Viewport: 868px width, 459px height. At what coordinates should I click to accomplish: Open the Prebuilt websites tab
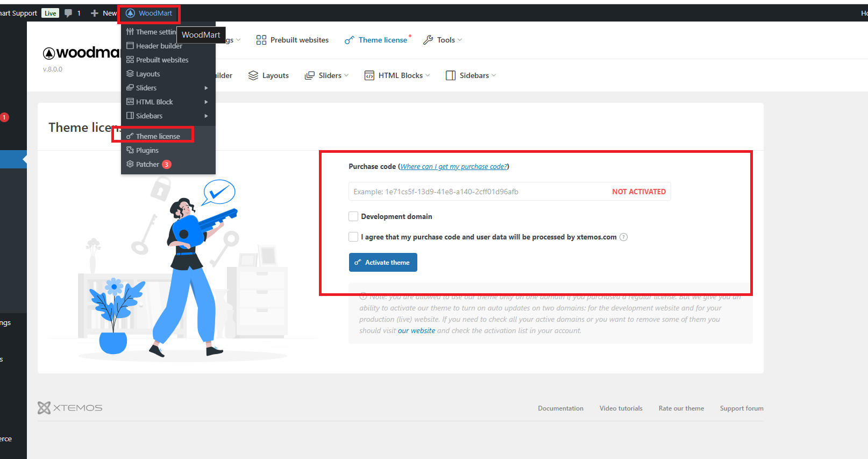[x=293, y=40]
